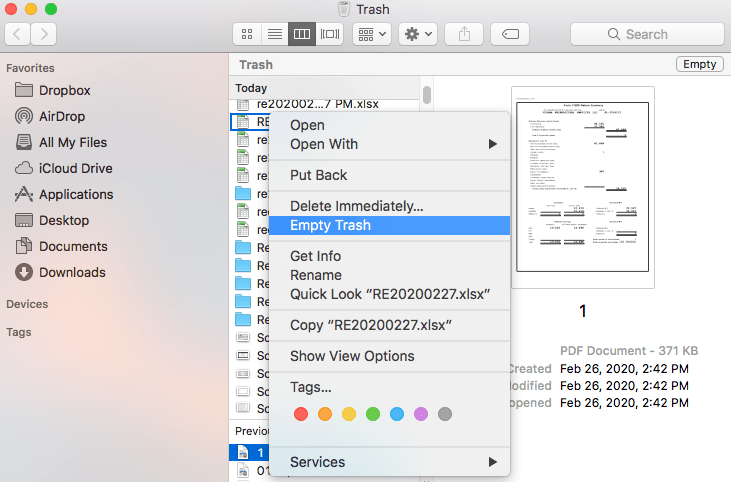Click the preview file name "1"
The width and height of the screenshot is (731, 482).
tap(583, 311)
